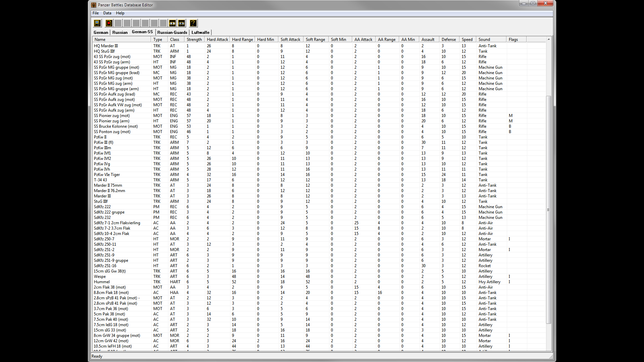Click the AA Range column header

tap(388, 40)
